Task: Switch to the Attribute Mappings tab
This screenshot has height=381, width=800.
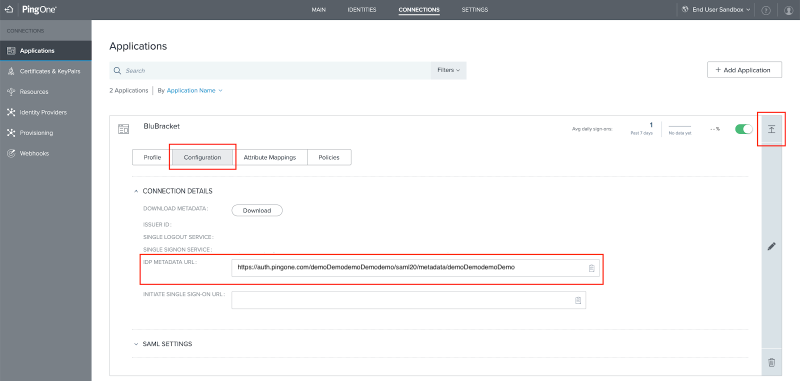Action: [270, 158]
